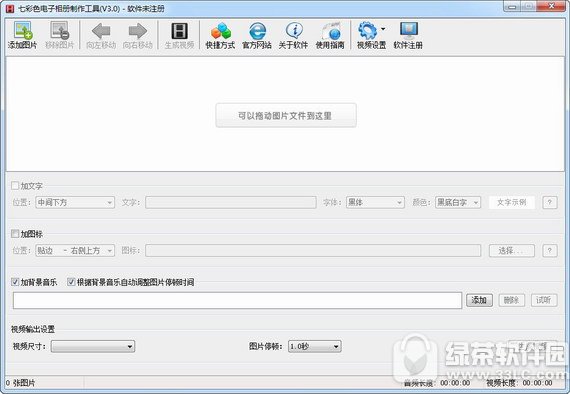
Task: Click into the 图标 icon path field
Action: [x=313, y=250]
